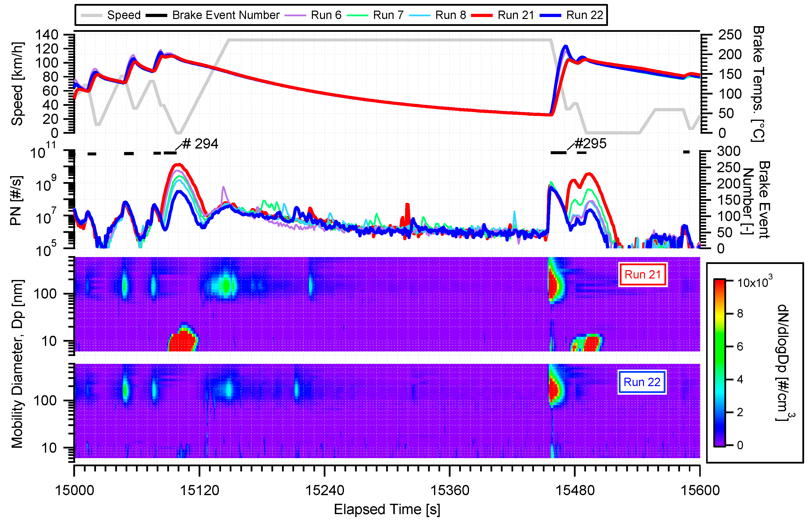The image size is (812, 523).
Task: Click the 10x10³ colorbar top label
Action: [755, 282]
